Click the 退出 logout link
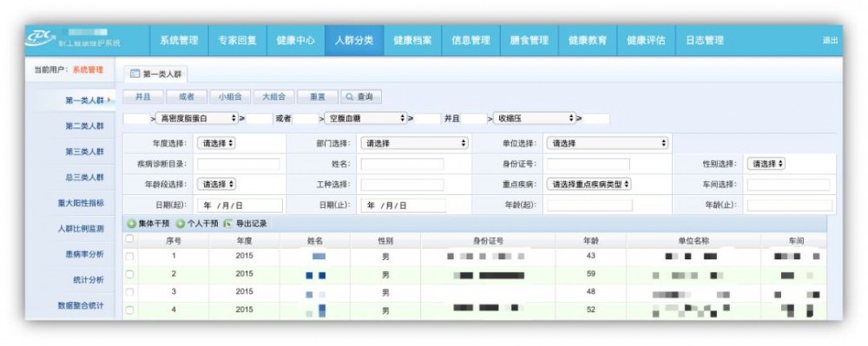 [x=830, y=41]
